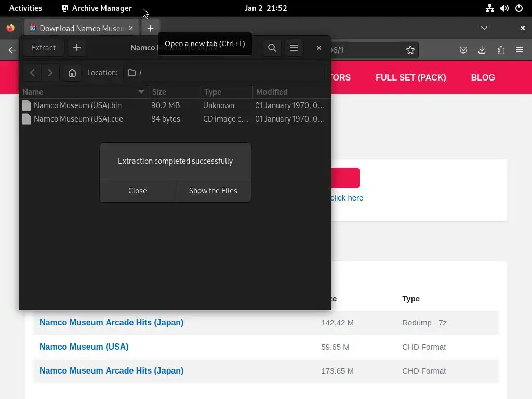Click the 'click here' link
This screenshot has width=532, height=399.
(347, 198)
